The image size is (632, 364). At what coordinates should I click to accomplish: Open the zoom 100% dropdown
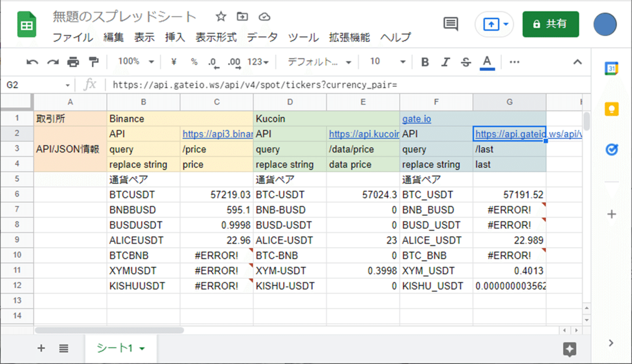(x=136, y=62)
